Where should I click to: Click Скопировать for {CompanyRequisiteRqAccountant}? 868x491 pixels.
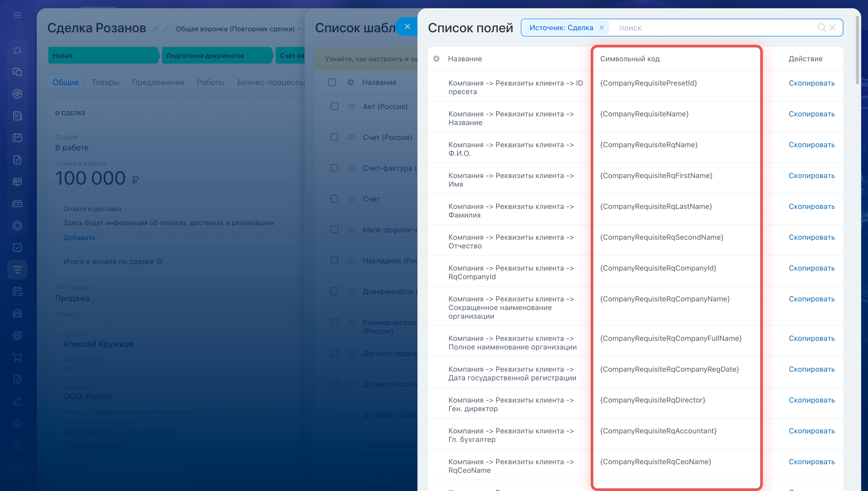(812, 431)
